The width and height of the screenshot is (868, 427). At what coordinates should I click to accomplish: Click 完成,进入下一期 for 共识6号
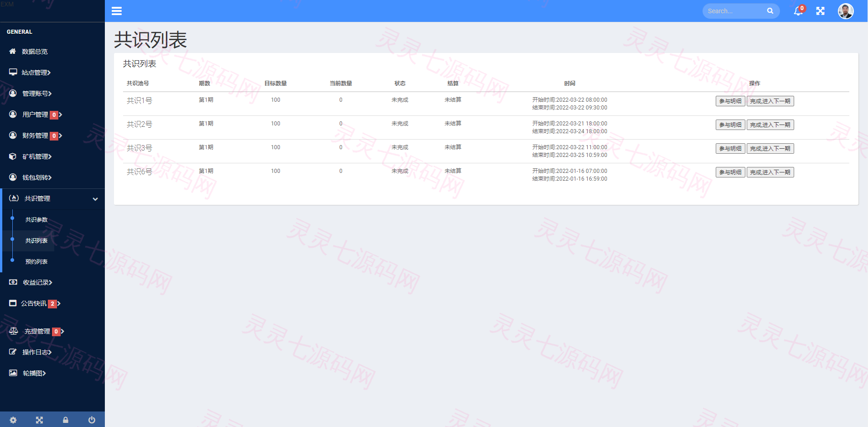pos(770,172)
